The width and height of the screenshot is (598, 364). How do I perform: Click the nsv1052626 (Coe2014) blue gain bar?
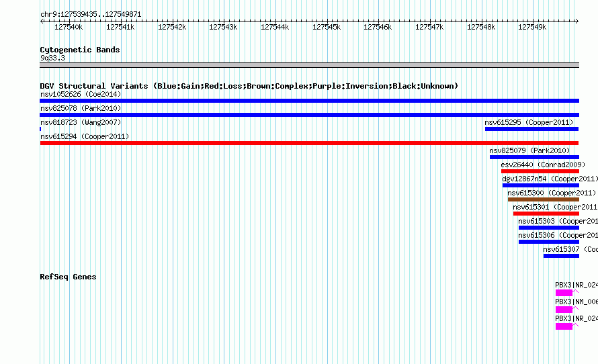(309, 101)
